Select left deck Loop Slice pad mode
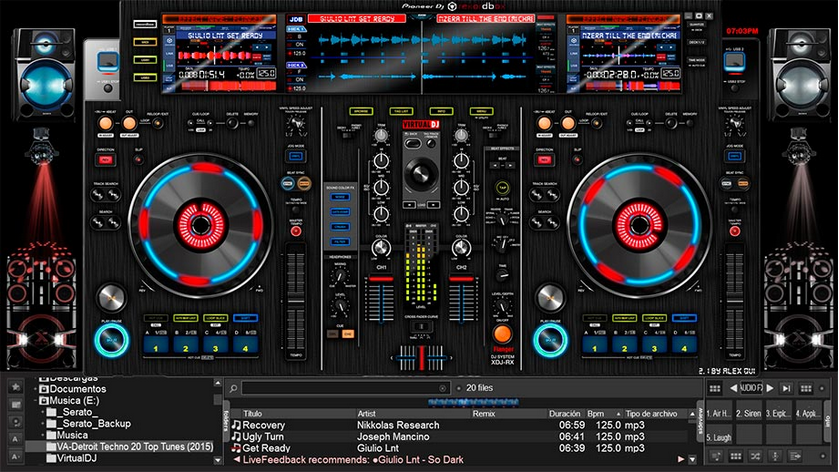Screen dimensions: 839x472 coord(215,318)
